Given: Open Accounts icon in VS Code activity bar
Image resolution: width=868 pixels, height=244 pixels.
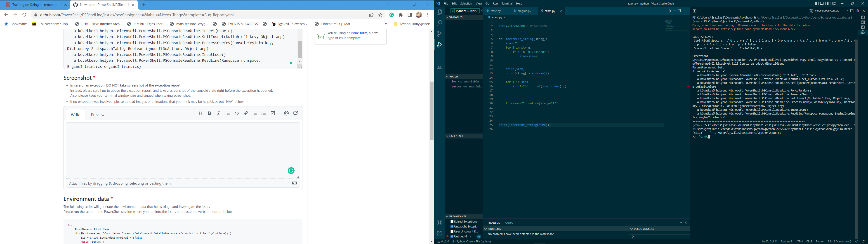Looking at the screenshot, I should [x=439, y=223].
